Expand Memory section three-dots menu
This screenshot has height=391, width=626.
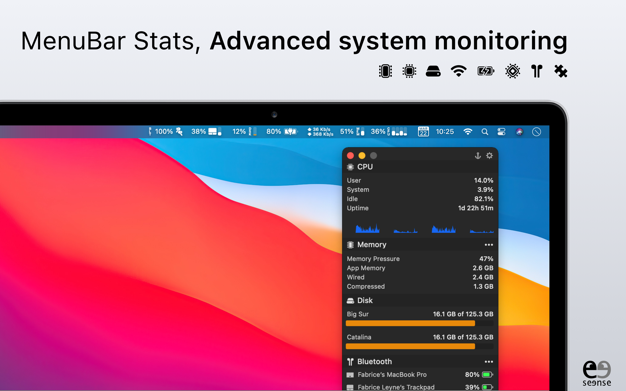pyautogui.click(x=489, y=245)
